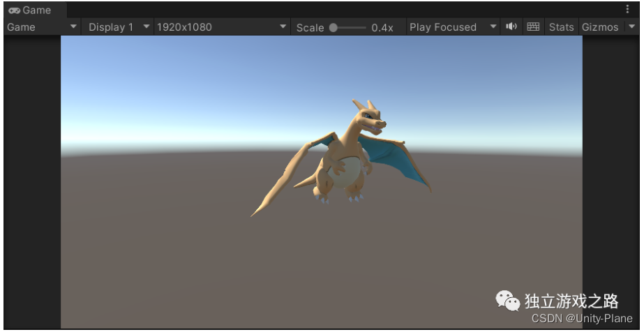Open the Game window three-dot menu
Viewport: 644px width, 332px height.
627,9
